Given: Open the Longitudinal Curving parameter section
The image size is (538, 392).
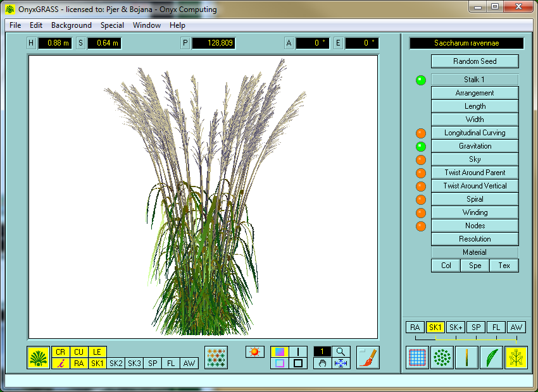Looking at the screenshot, I should [475, 133].
